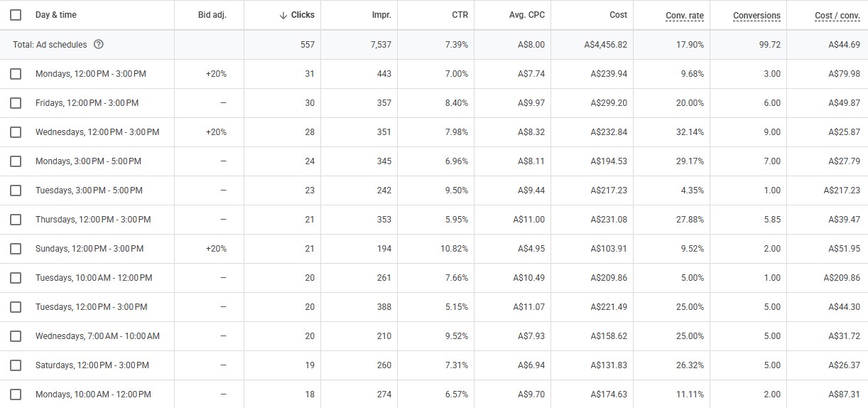Sort table by Impr. column header
The image size is (868, 408).
click(x=381, y=15)
